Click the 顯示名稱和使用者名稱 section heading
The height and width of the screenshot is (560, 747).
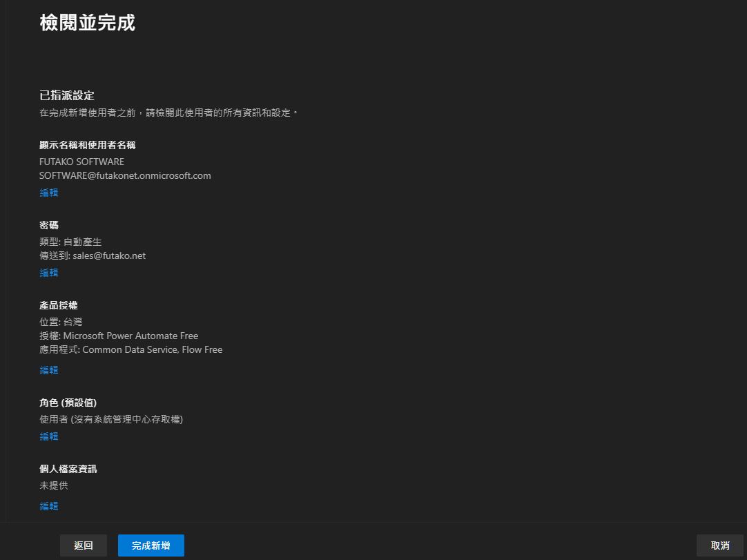tap(88, 145)
